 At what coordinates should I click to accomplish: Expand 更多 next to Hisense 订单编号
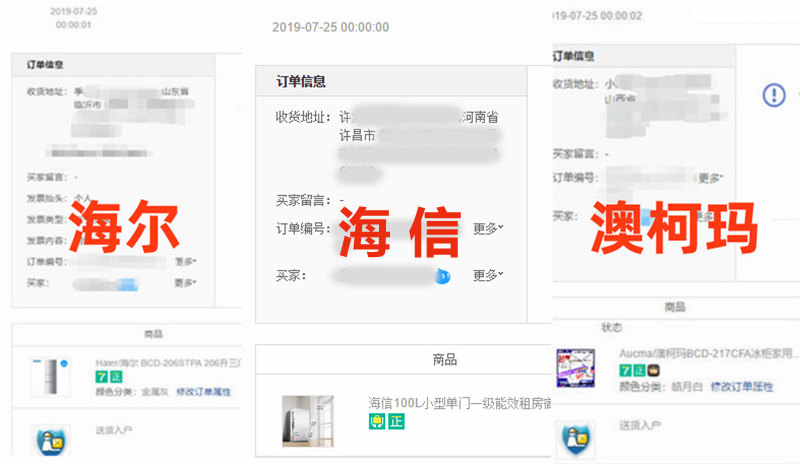[x=488, y=228]
